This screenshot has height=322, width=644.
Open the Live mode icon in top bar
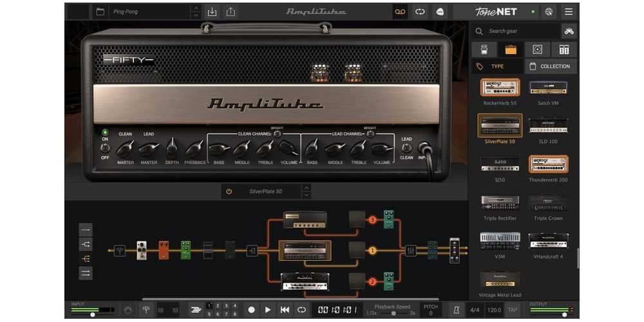click(440, 12)
